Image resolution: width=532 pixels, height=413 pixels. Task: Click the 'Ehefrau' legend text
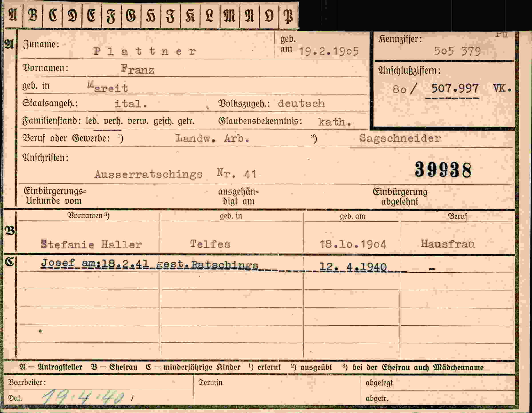(x=123, y=367)
